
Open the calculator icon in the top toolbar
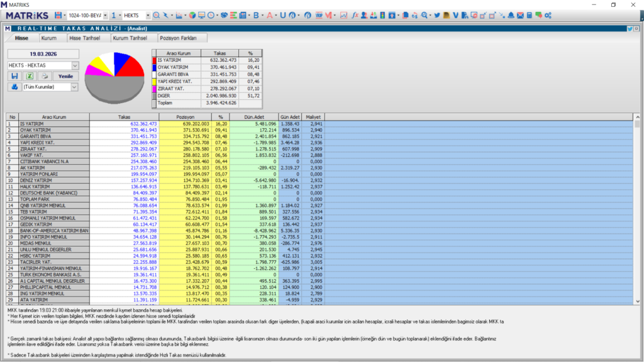(x=530, y=15)
